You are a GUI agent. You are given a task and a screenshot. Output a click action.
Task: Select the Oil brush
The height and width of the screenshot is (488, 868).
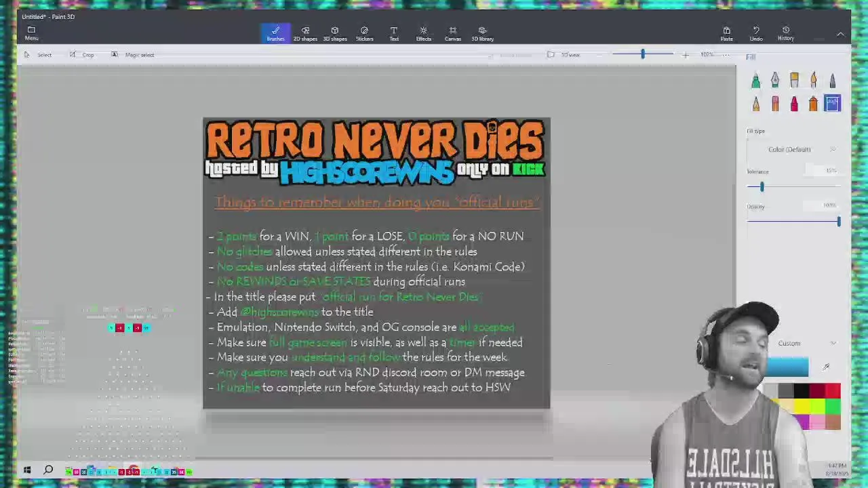coord(794,81)
